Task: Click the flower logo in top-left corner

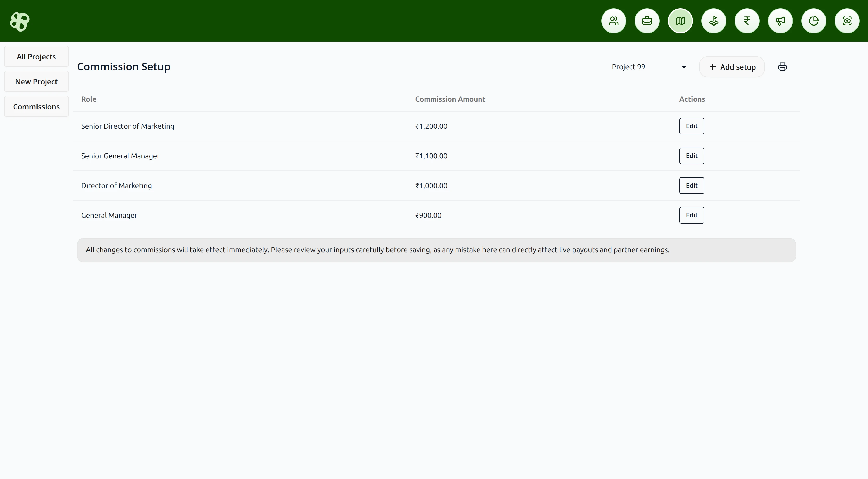Action: coord(20,22)
